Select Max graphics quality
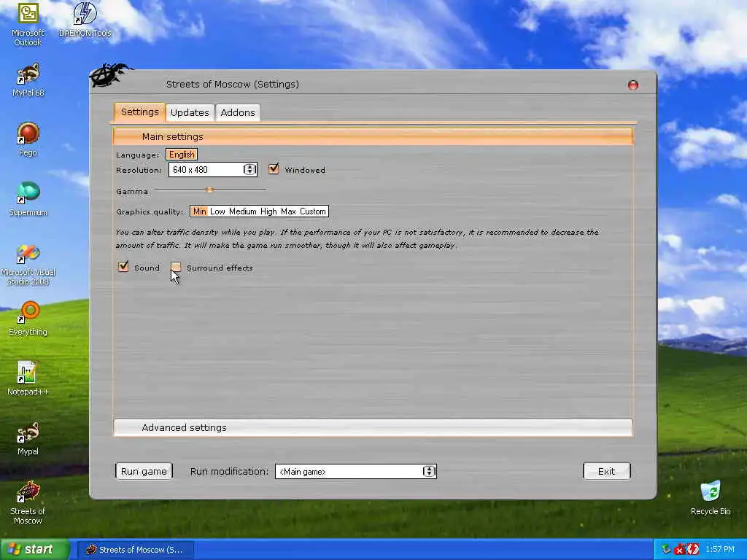747x560 pixels. click(x=288, y=211)
